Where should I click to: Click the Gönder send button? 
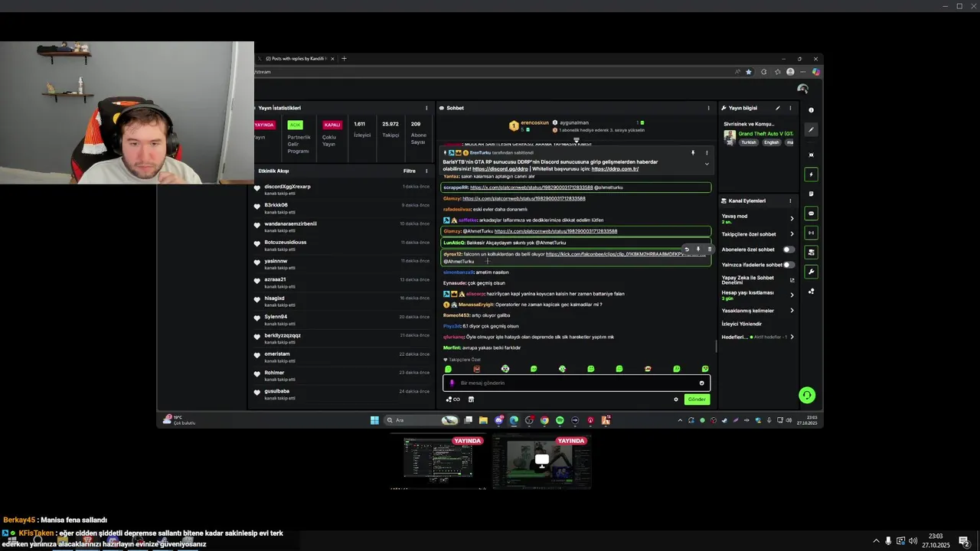(697, 399)
